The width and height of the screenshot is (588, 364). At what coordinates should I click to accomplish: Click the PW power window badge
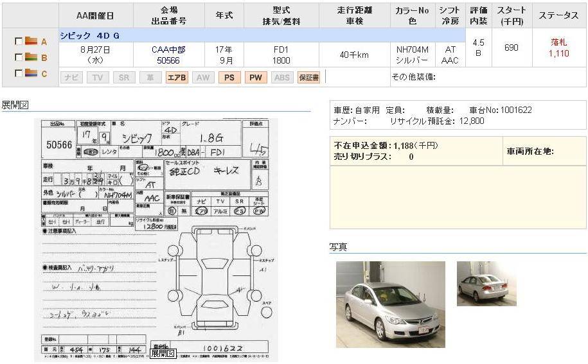click(256, 78)
